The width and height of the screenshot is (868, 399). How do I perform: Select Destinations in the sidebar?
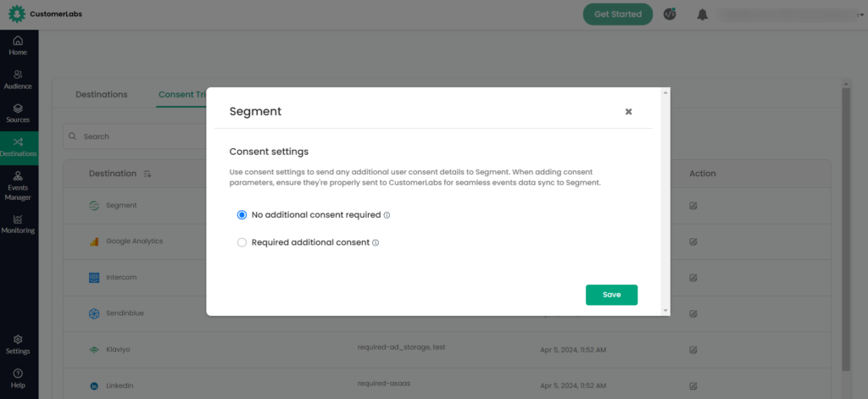tap(19, 147)
